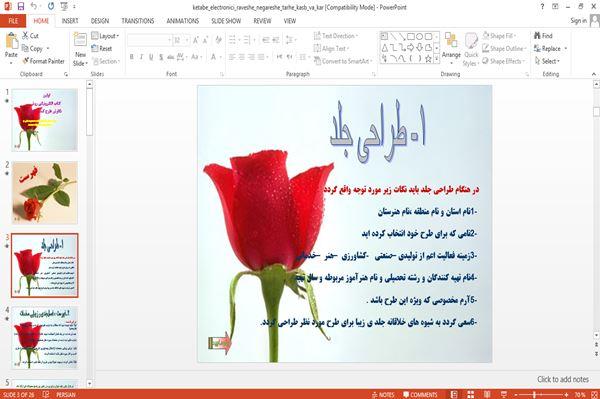
Task: Insert a New Slide
Action: (80, 49)
